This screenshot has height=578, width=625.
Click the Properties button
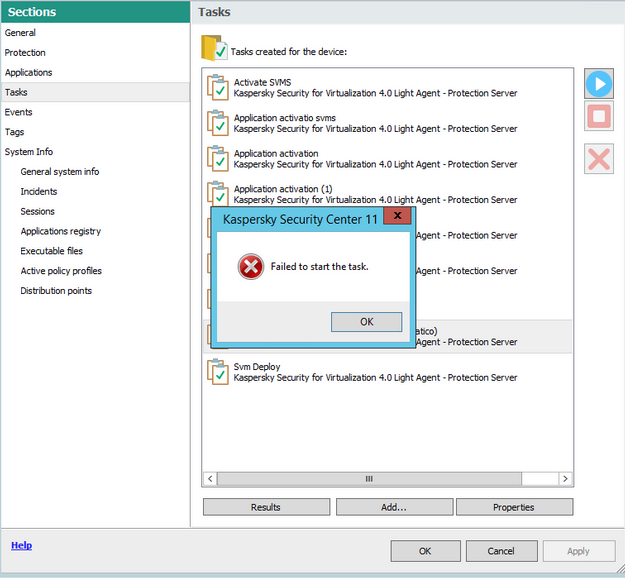tap(514, 507)
